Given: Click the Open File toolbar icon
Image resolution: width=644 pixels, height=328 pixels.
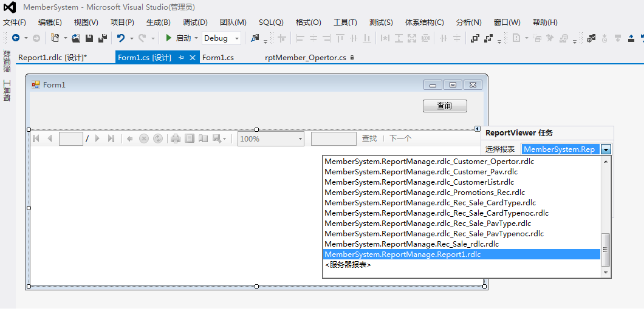Looking at the screenshot, I should 76,38.
